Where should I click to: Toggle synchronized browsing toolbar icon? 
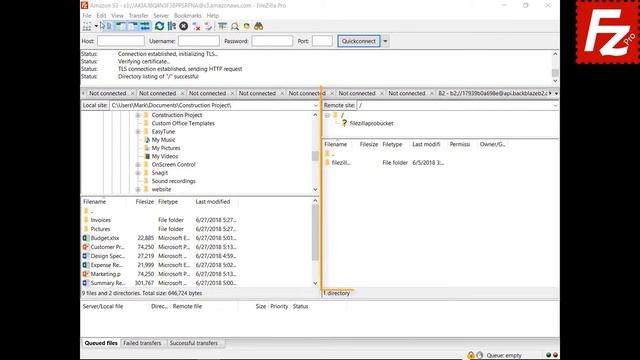tap(247, 27)
